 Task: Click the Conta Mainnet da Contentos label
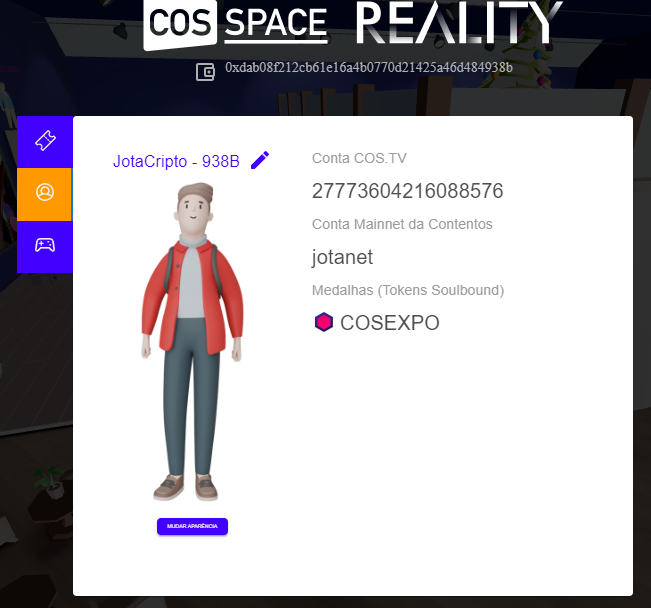tap(402, 224)
